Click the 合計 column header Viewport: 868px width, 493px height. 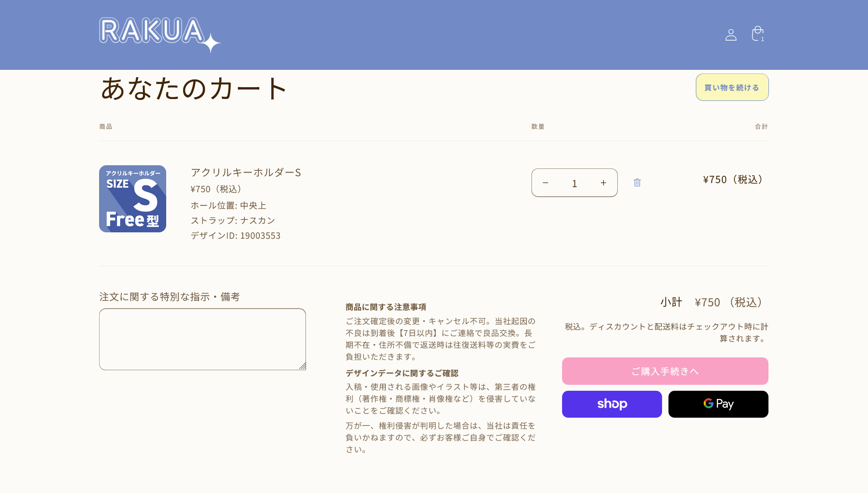click(x=762, y=126)
